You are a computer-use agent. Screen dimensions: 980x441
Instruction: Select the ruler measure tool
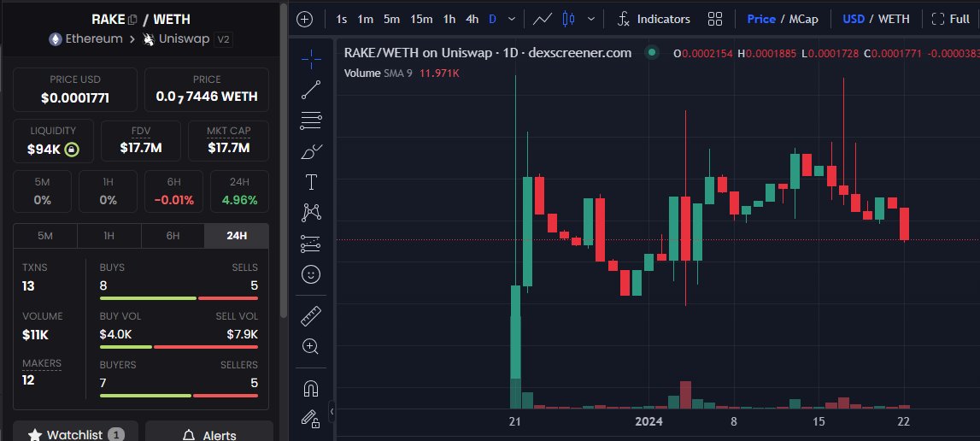pyautogui.click(x=311, y=316)
